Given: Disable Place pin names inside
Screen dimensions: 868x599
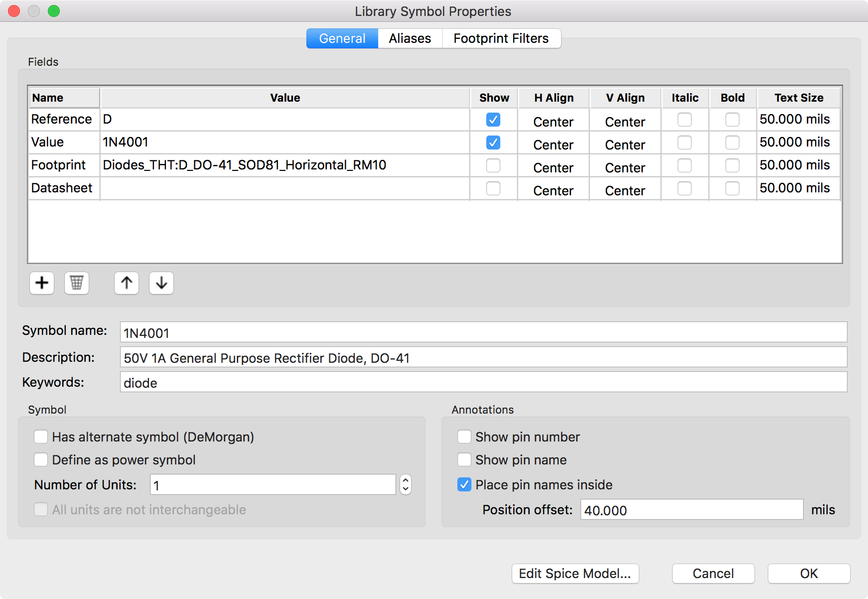Looking at the screenshot, I should [x=464, y=484].
